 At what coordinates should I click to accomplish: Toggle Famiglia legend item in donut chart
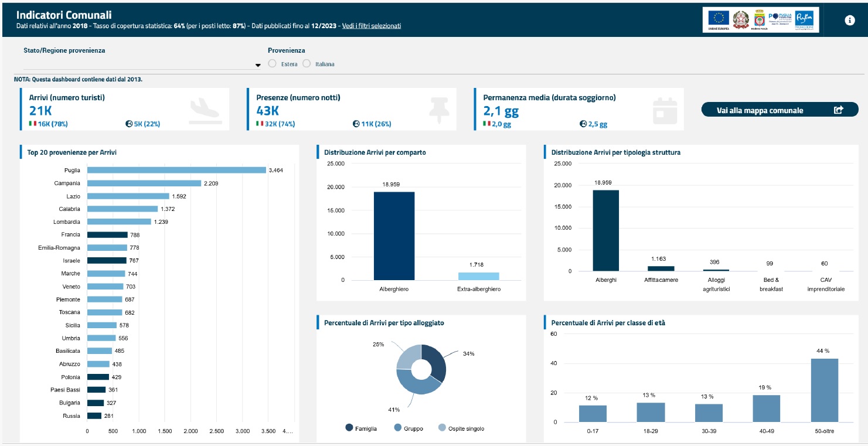(362, 428)
